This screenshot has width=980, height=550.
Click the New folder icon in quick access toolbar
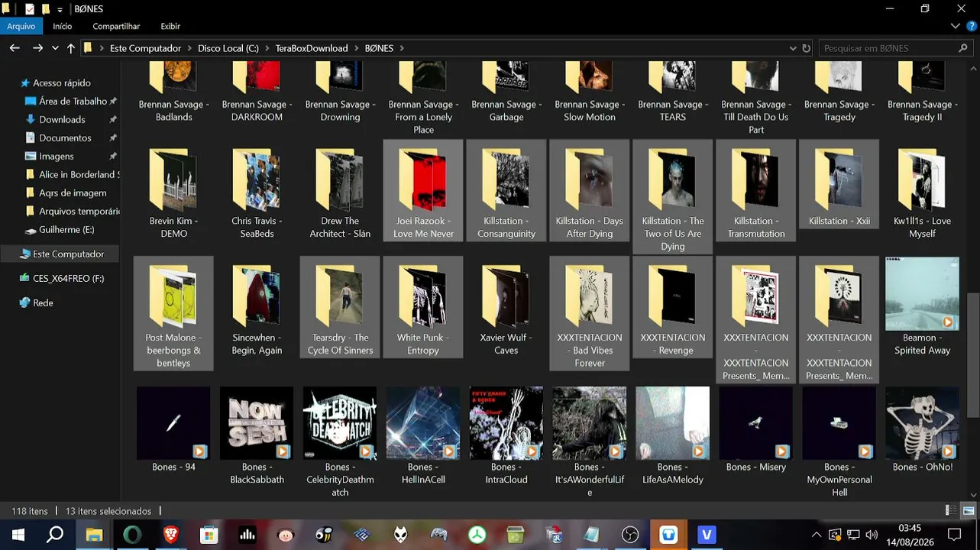[46, 9]
